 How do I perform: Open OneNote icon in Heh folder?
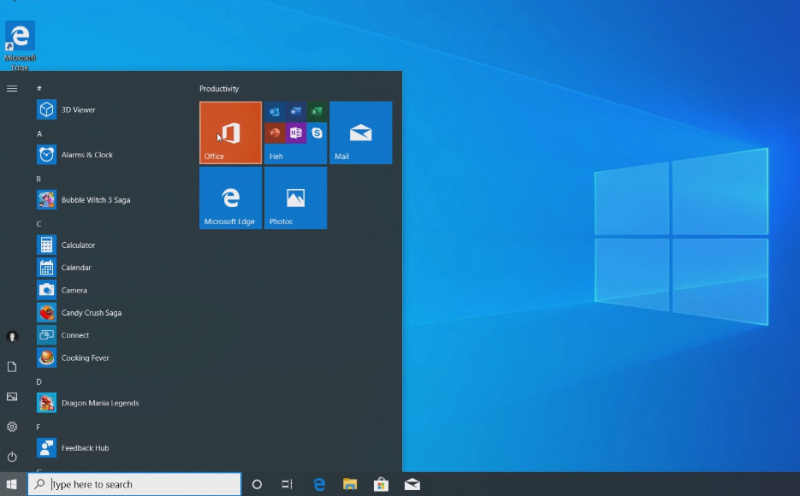[x=295, y=133]
